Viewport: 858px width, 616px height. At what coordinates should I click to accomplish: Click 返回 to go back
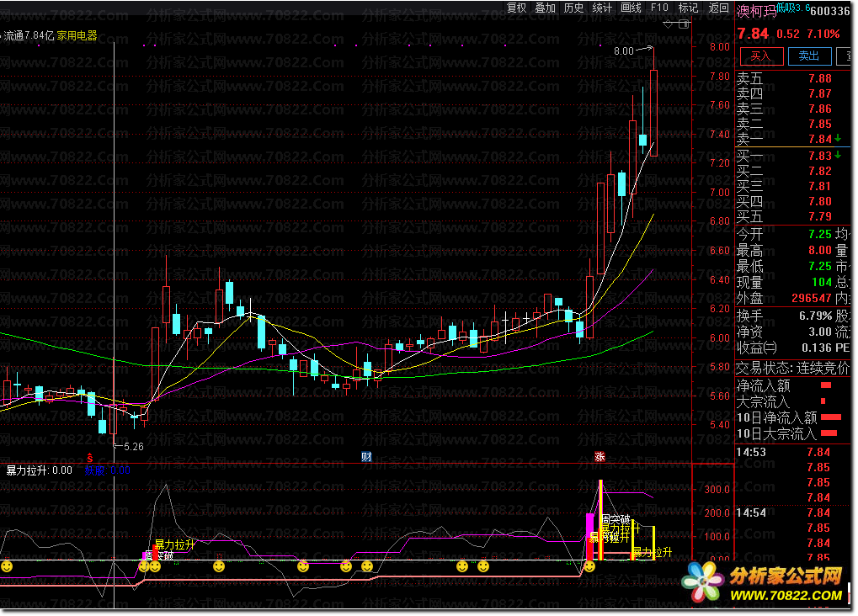[718, 8]
